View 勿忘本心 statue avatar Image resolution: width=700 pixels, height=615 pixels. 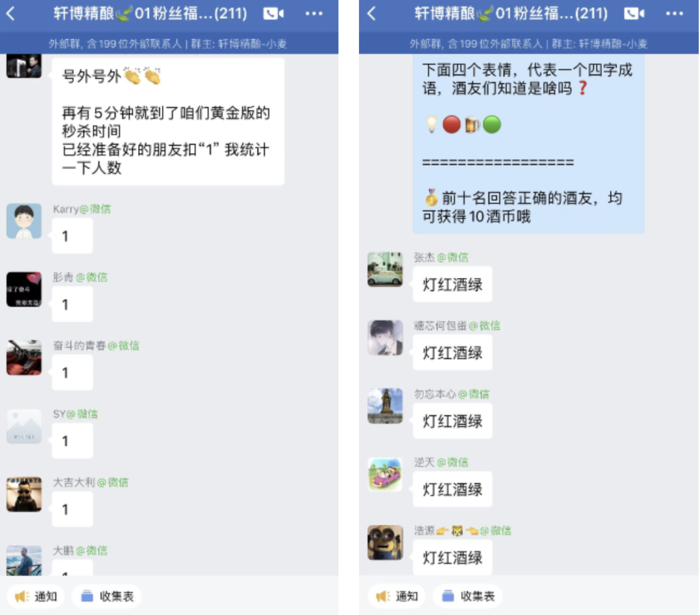point(385,406)
